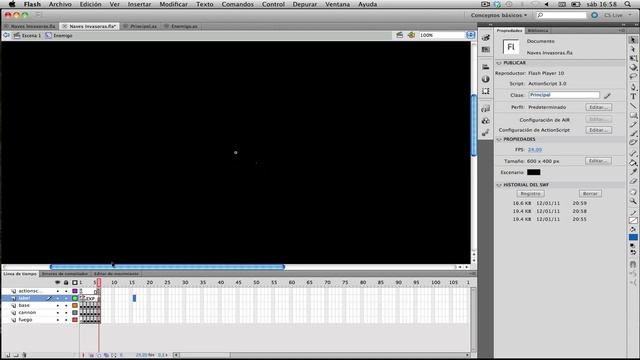Image resolution: width=640 pixels, height=360 pixels.
Task: Open the Swatches panel icon
Action: click(x=485, y=49)
